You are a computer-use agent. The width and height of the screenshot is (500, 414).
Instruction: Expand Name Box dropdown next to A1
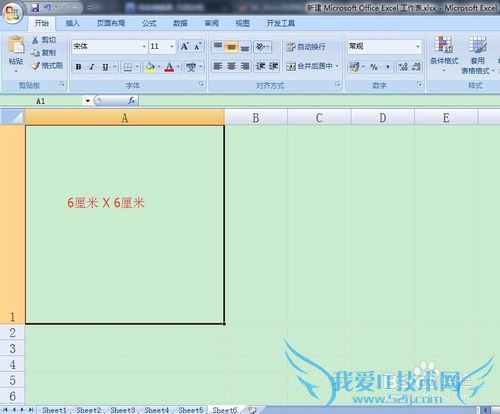tap(88, 101)
